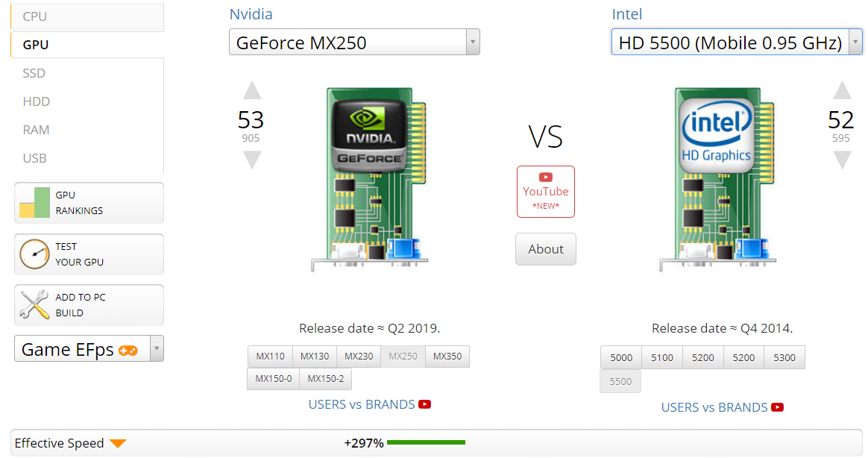Click the Test Your GPU stopwatch icon

[x=34, y=254]
